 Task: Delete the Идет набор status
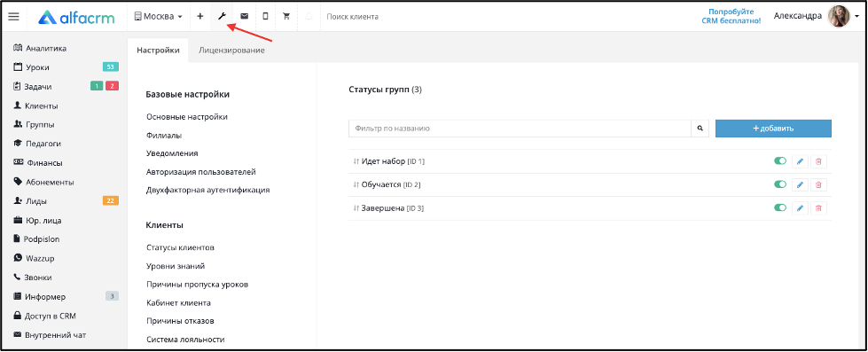click(x=818, y=161)
